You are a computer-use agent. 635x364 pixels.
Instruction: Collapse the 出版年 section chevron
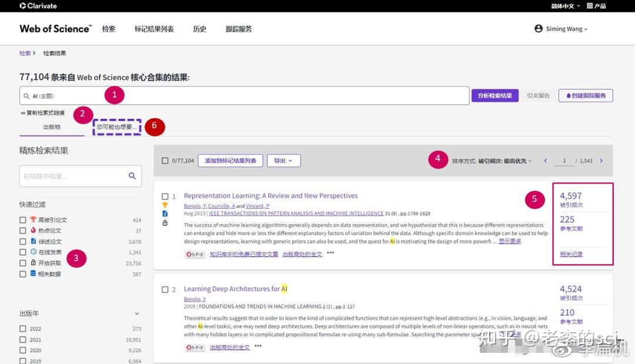tap(136, 313)
